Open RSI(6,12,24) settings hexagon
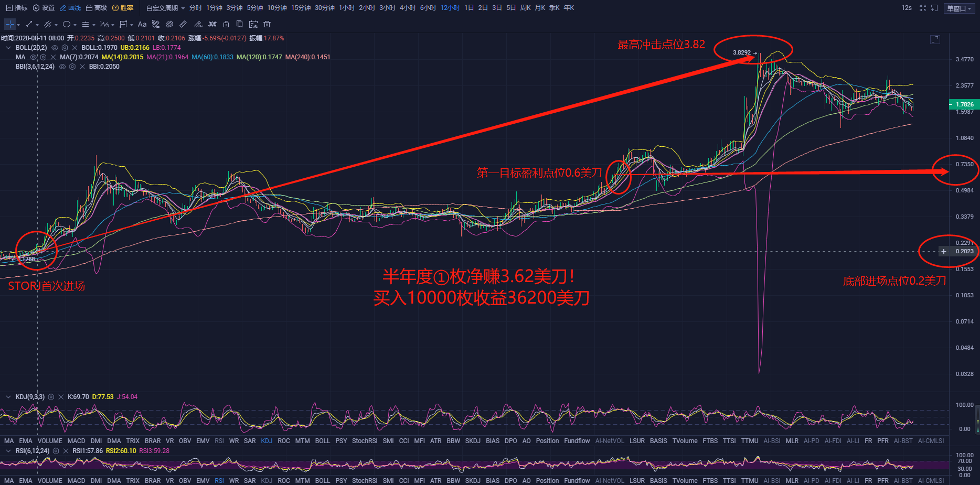Screen dimensions: 980x485 click(56, 451)
